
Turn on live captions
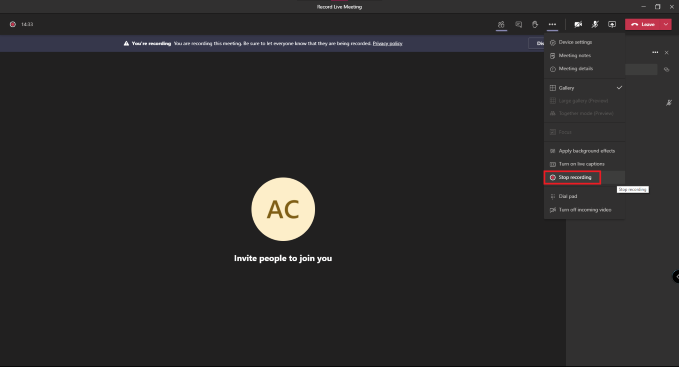tap(584, 164)
